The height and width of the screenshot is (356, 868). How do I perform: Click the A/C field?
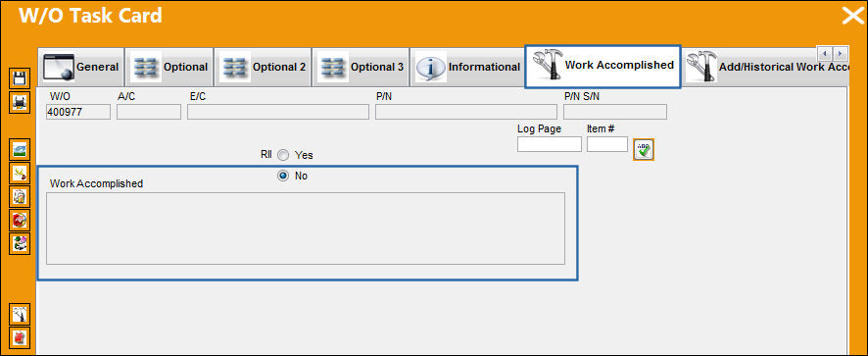click(149, 112)
